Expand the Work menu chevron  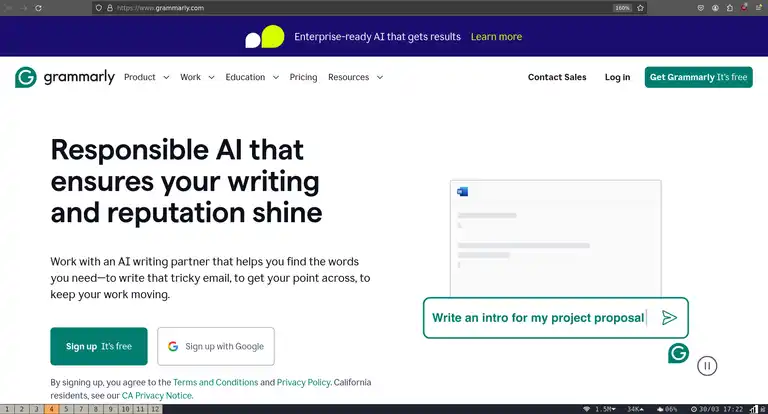click(x=211, y=77)
